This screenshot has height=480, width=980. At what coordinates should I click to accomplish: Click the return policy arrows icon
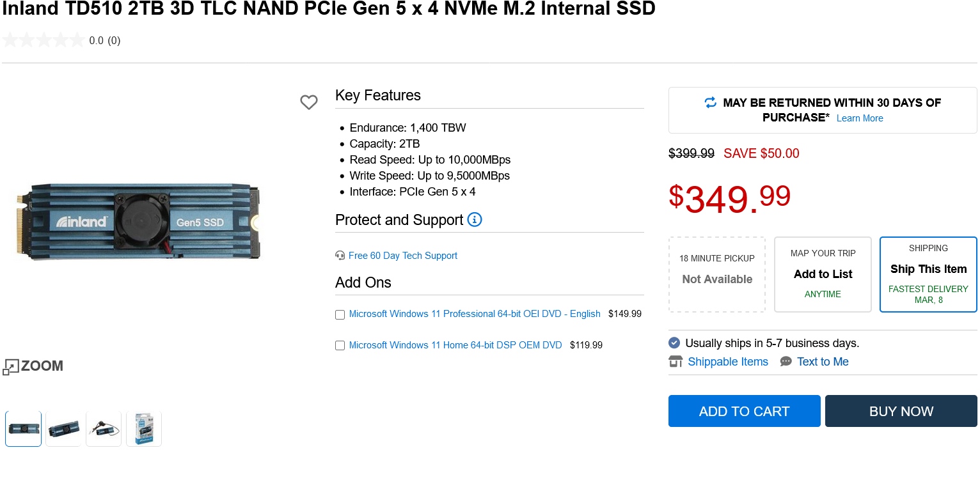(x=711, y=103)
